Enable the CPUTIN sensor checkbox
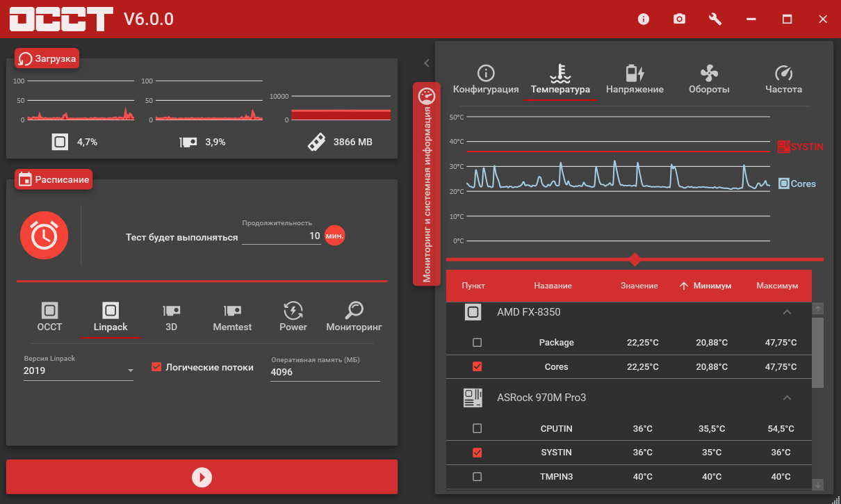 click(477, 428)
